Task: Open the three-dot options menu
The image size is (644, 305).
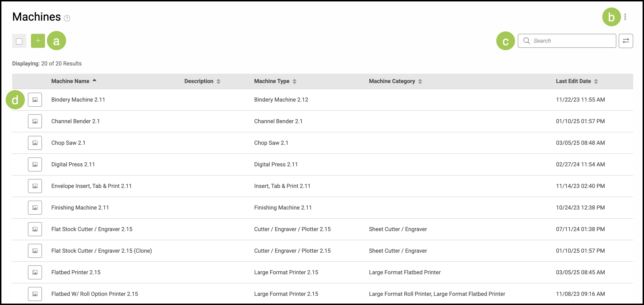Action: coord(625,17)
